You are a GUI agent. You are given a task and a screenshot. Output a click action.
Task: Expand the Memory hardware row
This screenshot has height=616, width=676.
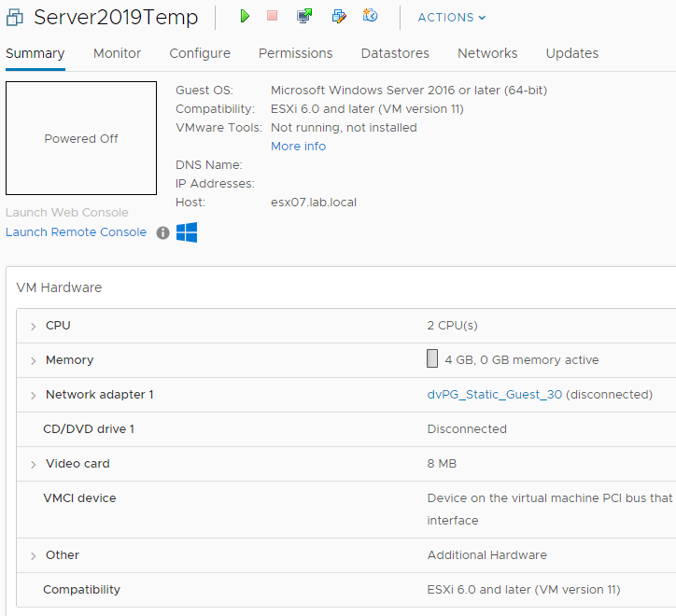pos(34,361)
